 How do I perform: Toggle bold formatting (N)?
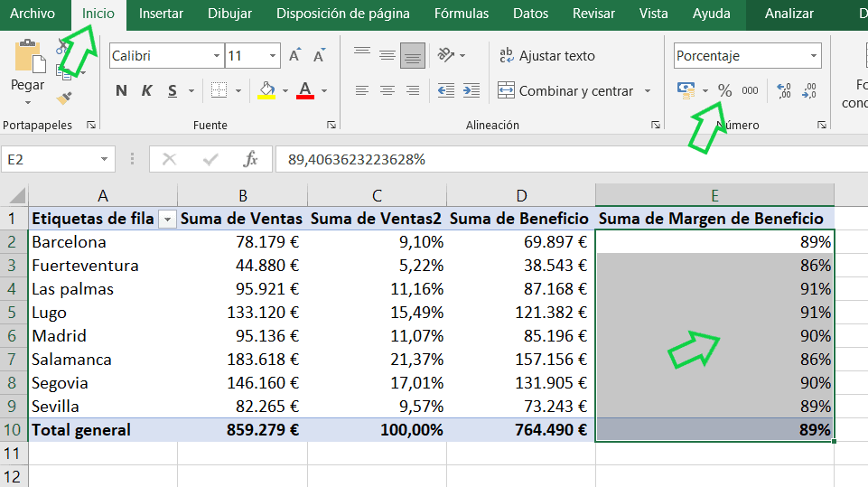[121, 90]
